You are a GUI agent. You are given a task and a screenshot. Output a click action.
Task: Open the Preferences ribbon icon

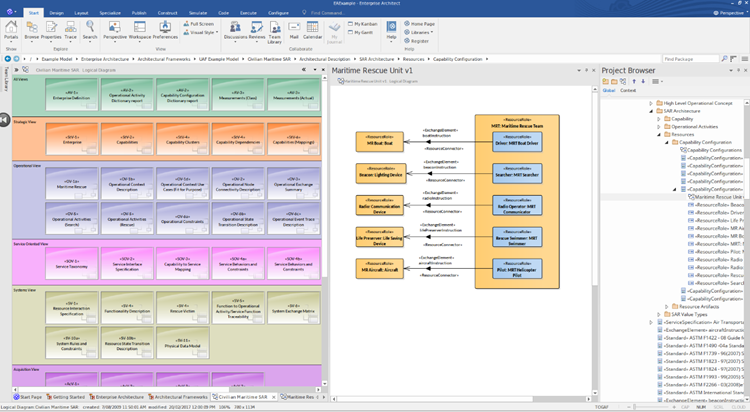[165, 30]
